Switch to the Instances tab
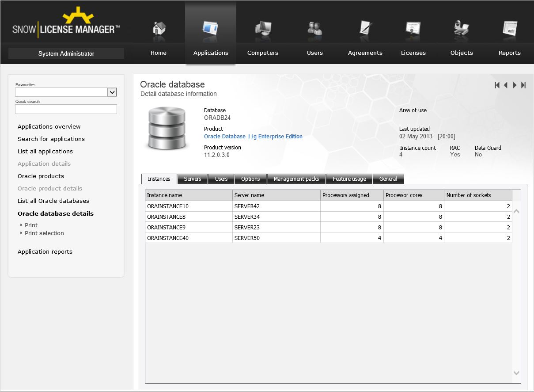534x392 pixels. pyautogui.click(x=159, y=179)
